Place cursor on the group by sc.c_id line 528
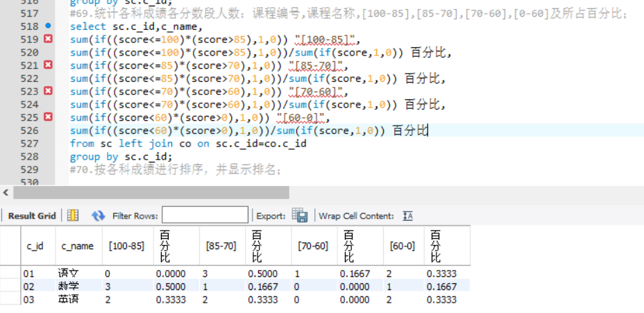The height and width of the screenshot is (313, 644). pyautogui.click(x=121, y=157)
